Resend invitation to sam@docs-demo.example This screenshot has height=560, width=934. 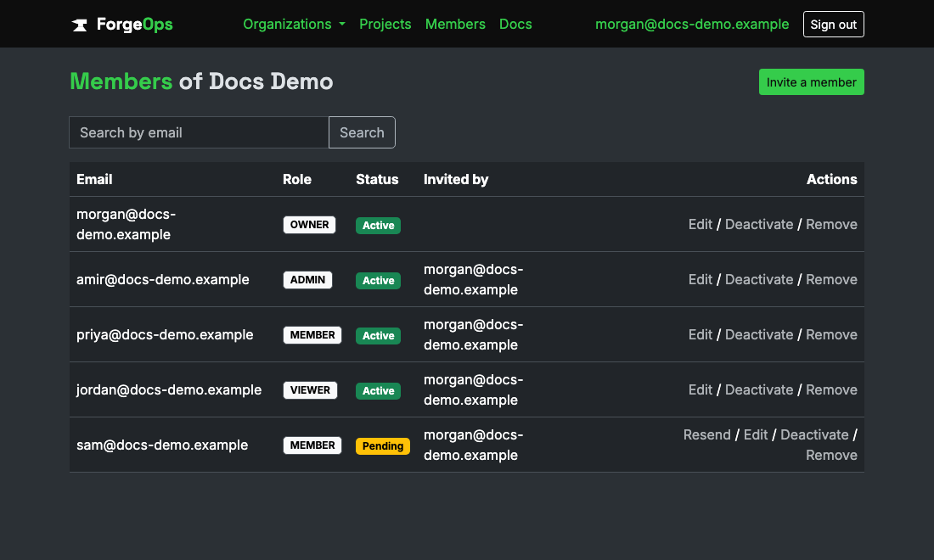pos(706,434)
